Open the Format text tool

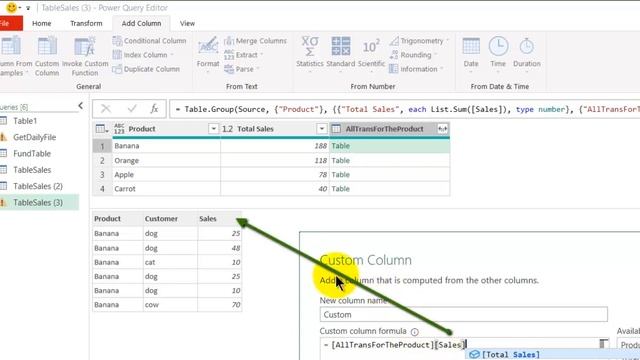click(208, 53)
